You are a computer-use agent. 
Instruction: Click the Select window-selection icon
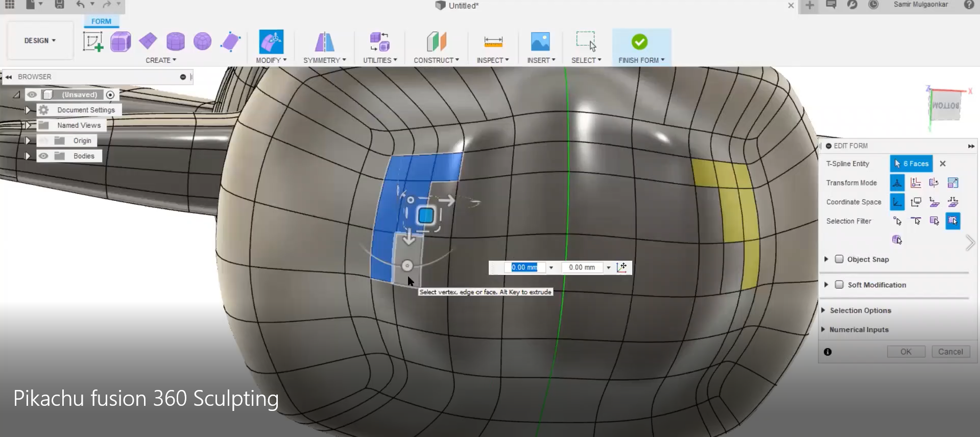586,41
